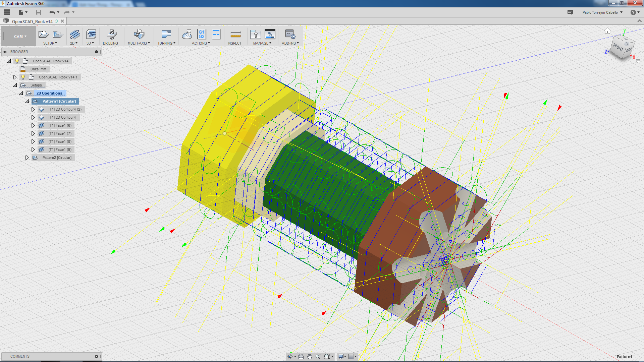Open the SETUP menu
Viewport: 644px width, 362px height.
click(x=50, y=43)
